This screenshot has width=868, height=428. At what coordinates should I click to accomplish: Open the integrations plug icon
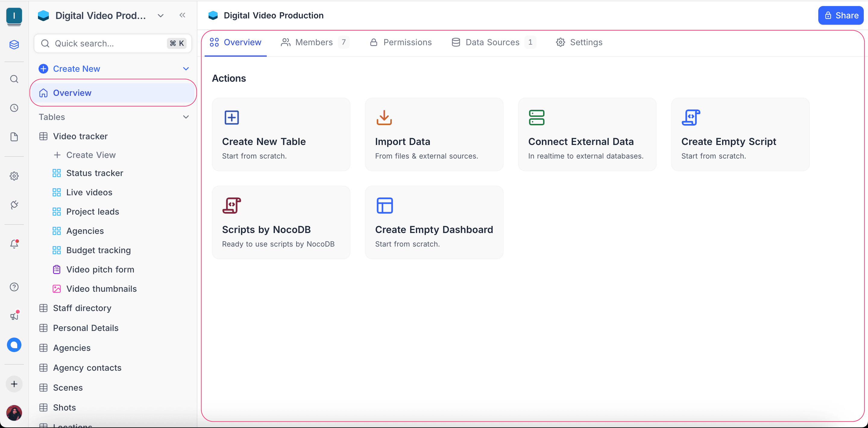14,205
